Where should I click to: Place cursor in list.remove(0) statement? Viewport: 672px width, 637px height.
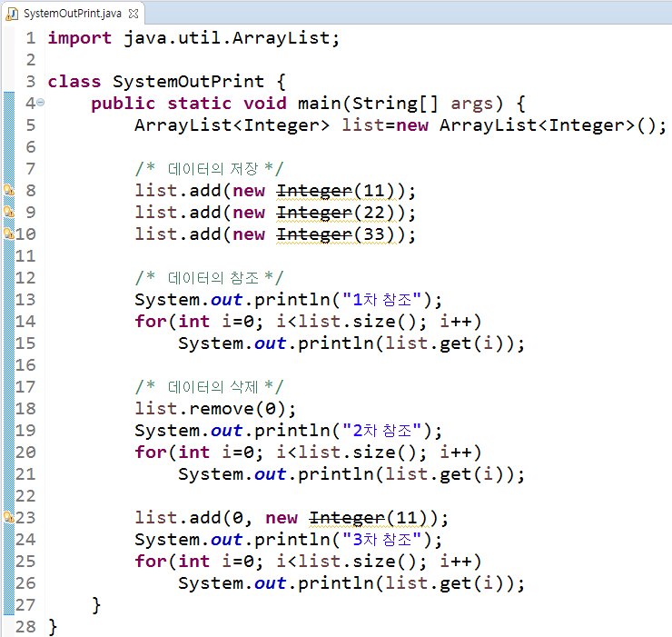(215, 409)
